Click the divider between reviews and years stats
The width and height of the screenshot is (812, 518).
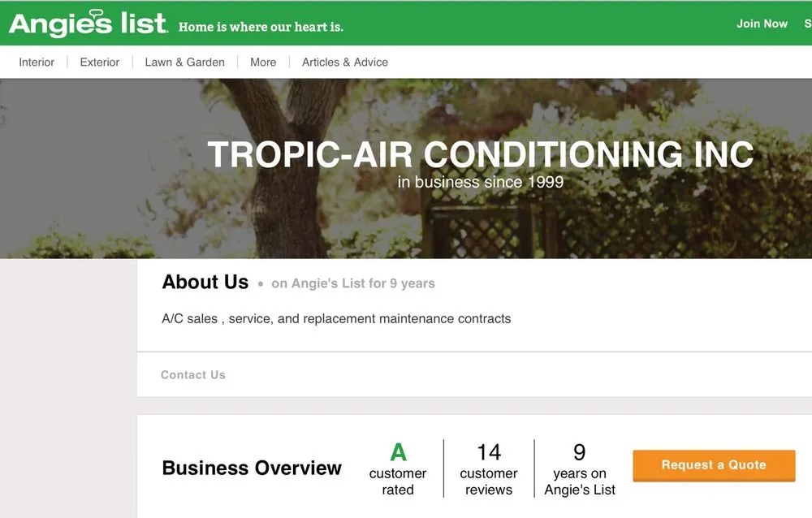point(533,468)
